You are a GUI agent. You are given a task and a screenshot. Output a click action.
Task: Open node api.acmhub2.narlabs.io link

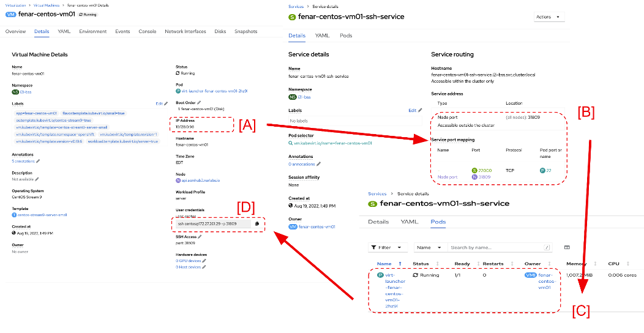(201, 180)
